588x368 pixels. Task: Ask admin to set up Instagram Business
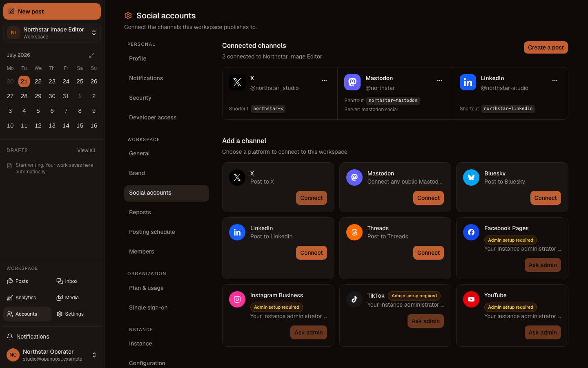(309, 332)
